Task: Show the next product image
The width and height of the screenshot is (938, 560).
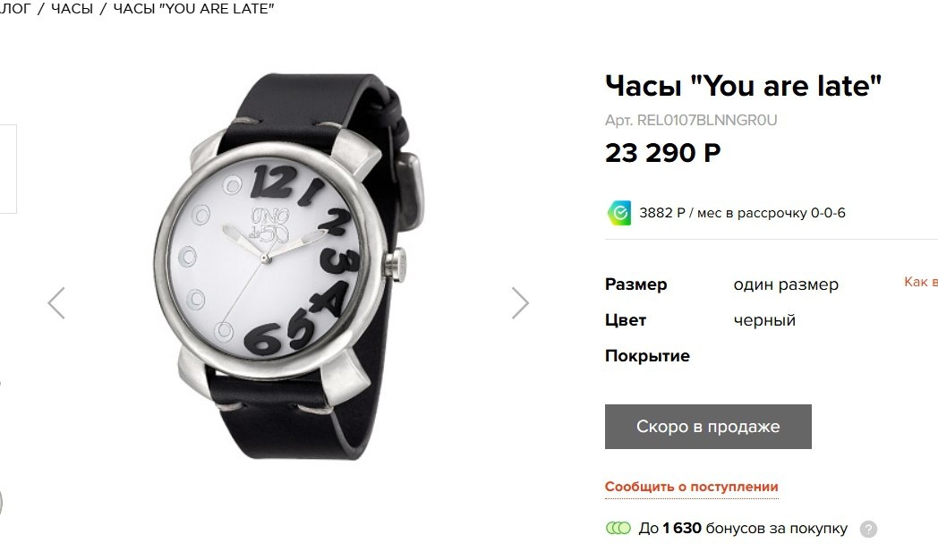Action: 520,303
